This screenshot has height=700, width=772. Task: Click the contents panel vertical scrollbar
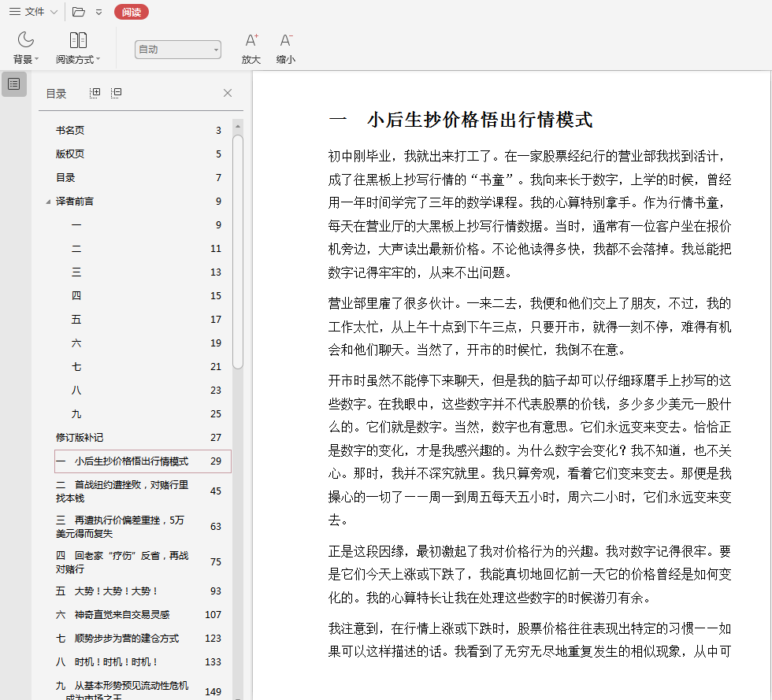pos(238,252)
